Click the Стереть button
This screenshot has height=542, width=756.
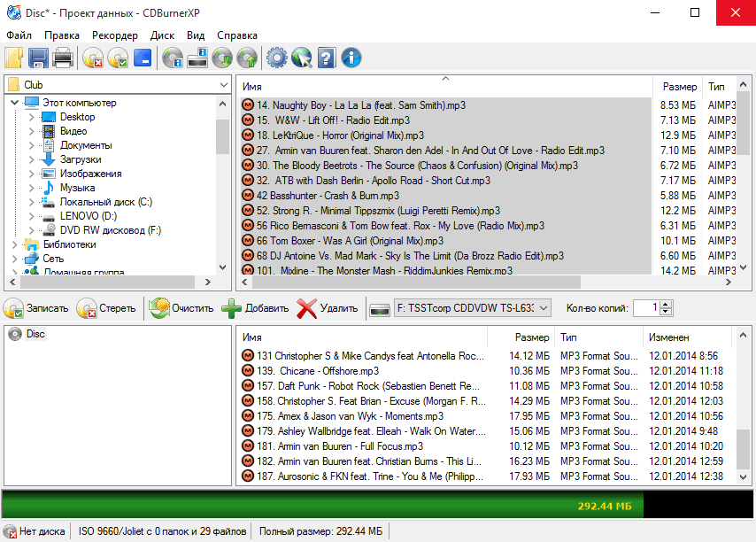[x=106, y=308]
